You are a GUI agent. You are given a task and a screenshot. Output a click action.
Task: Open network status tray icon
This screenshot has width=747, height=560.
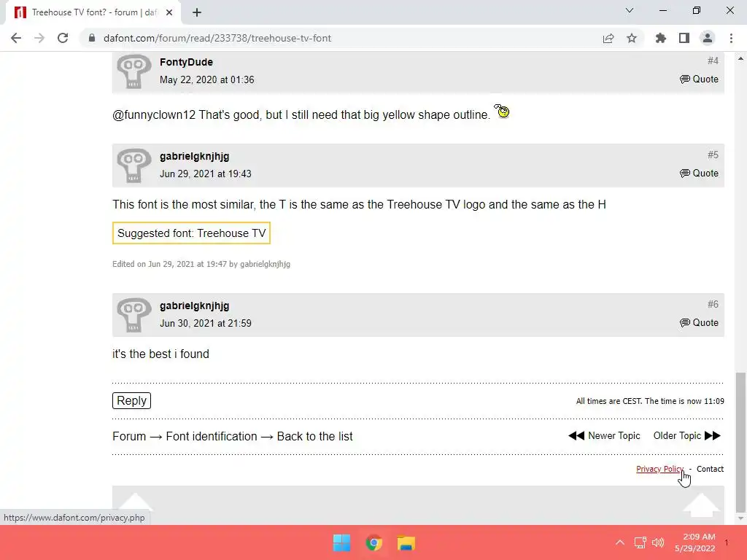coord(640,542)
